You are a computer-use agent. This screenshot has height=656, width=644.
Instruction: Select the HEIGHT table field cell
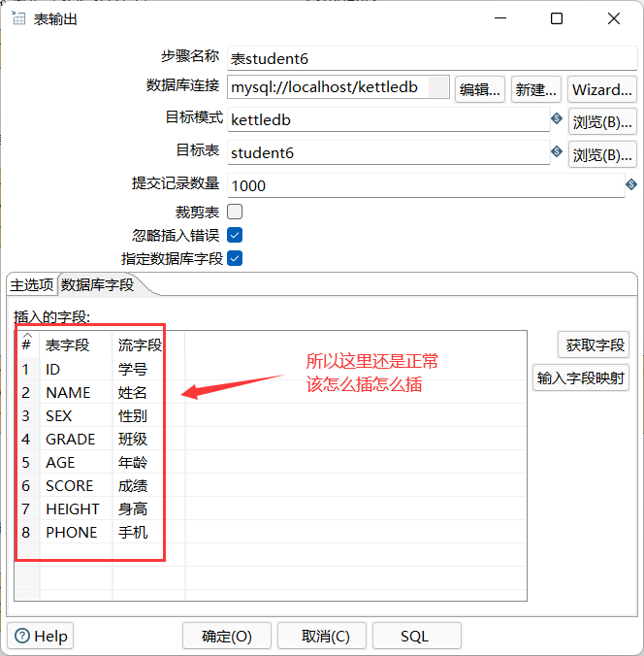click(x=76, y=508)
